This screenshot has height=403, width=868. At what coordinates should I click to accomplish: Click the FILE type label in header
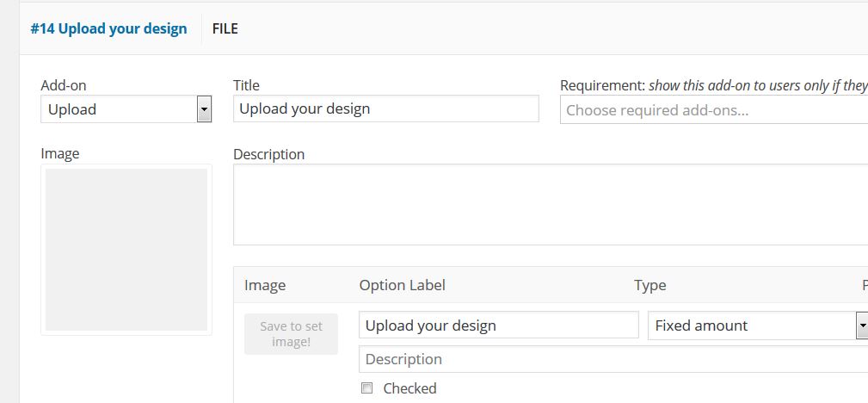(x=225, y=28)
